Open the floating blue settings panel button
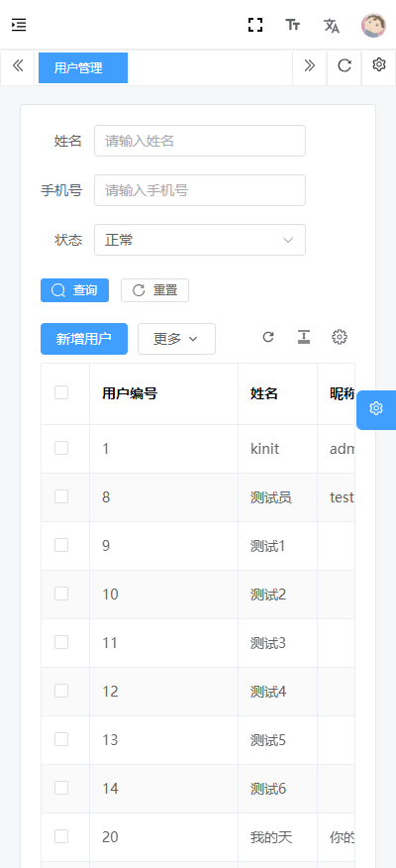396x868 pixels. (376, 409)
